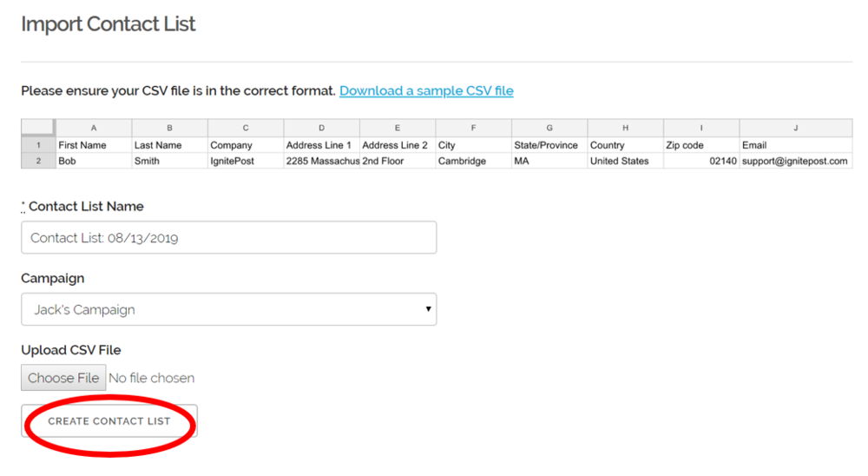Click the 'Zip code' header cell
868x476 pixels.
tap(701, 145)
